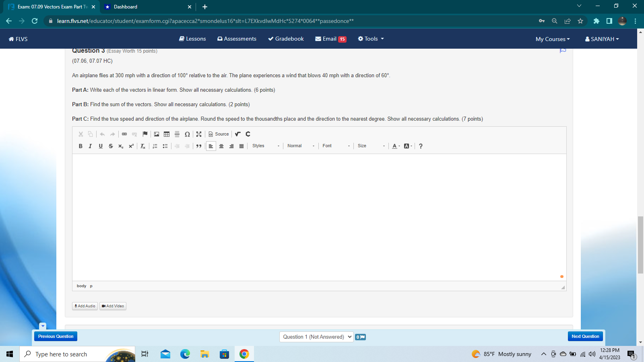The height and width of the screenshot is (362, 644).
Task: Open the Question 1 (Not Answered) selector
Action: pos(316,337)
